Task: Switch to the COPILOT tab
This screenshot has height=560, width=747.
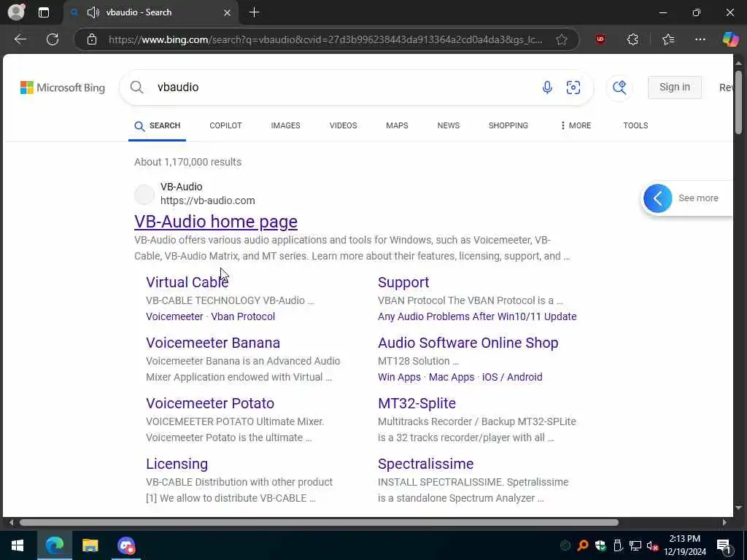Action: [x=225, y=125]
